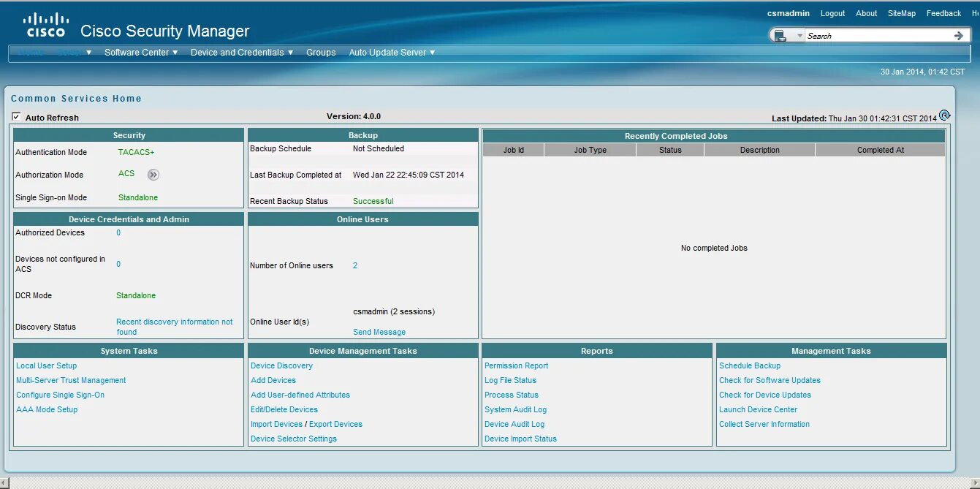Open the SiteMap link
This screenshot has height=489, width=980.
(x=901, y=13)
